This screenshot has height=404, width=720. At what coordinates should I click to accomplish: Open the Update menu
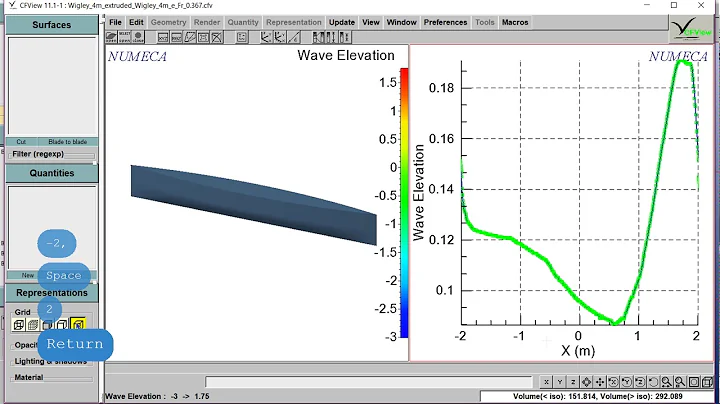click(x=342, y=22)
